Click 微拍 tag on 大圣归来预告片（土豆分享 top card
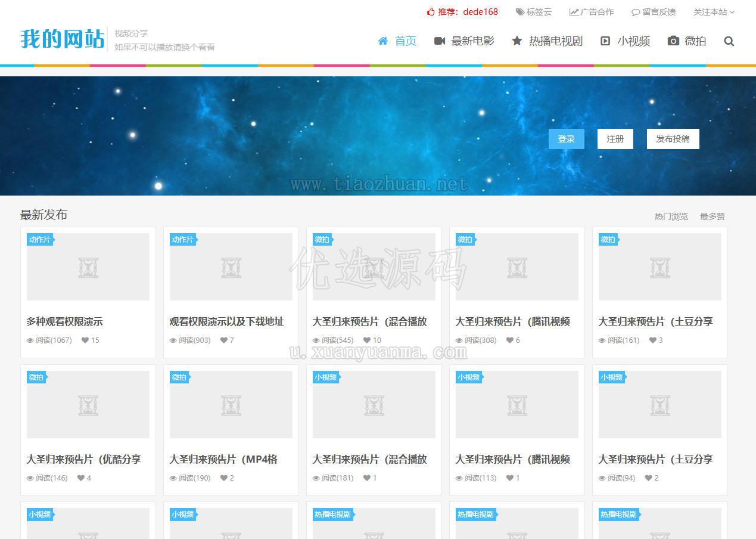 (x=608, y=240)
